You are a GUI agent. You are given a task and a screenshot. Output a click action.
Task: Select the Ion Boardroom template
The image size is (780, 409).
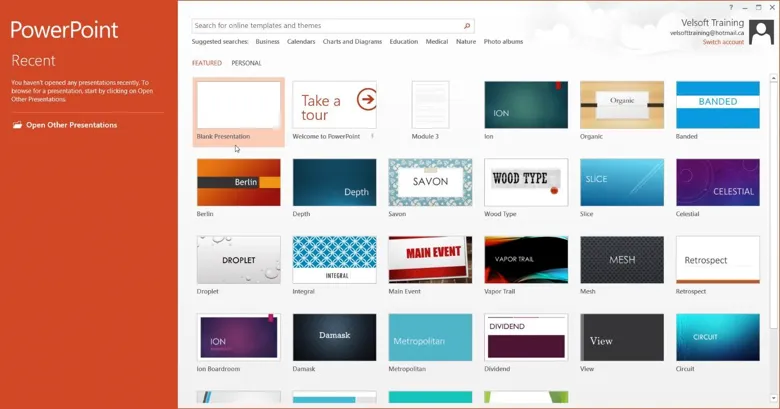pos(239,337)
